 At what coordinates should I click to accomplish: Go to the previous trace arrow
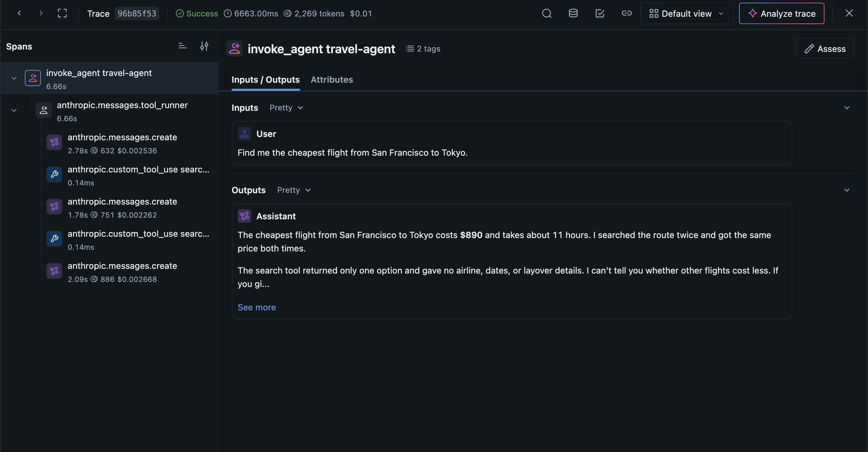[x=19, y=13]
